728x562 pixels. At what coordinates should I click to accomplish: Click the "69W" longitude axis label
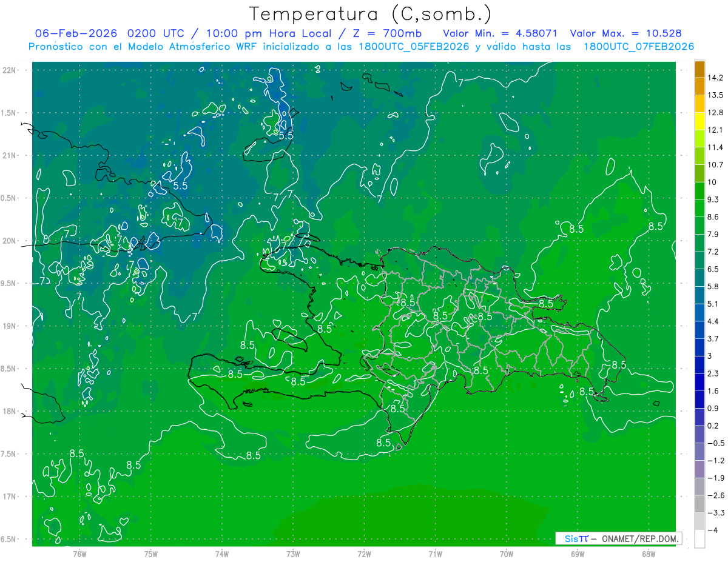pos(577,554)
